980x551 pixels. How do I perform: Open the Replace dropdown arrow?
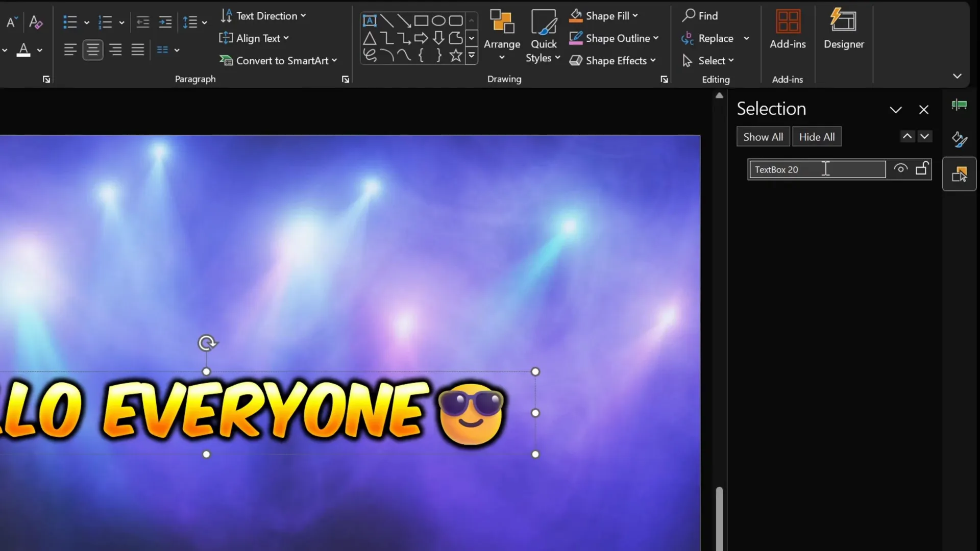click(x=746, y=38)
